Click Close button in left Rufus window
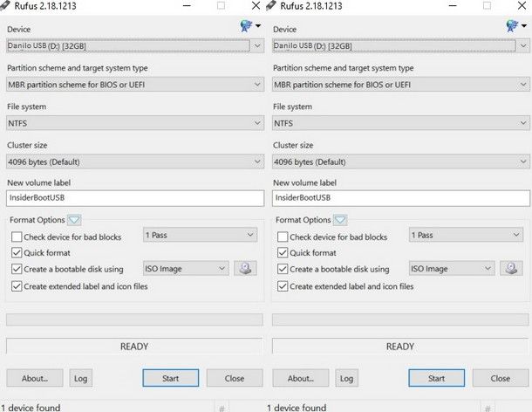Image resolution: width=532 pixels, height=412 pixels. click(x=235, y=378)
